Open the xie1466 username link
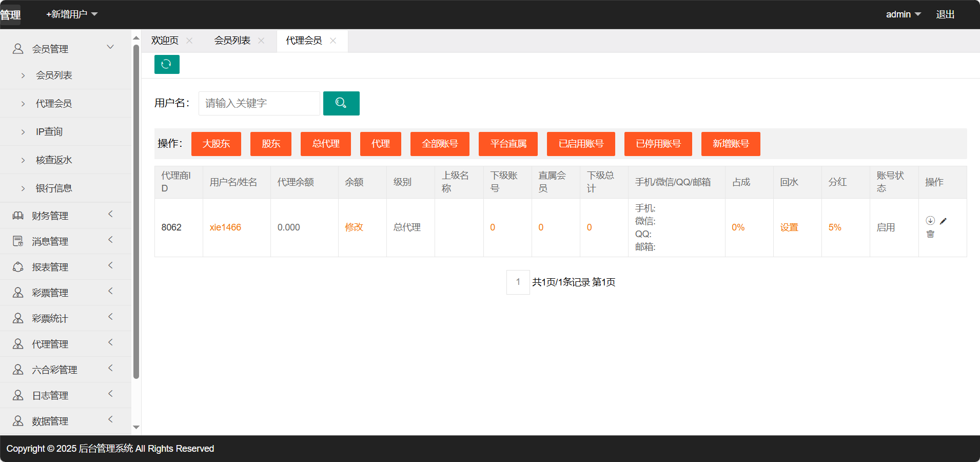This screenshot has width=980, height=462. tap(225, 227)
